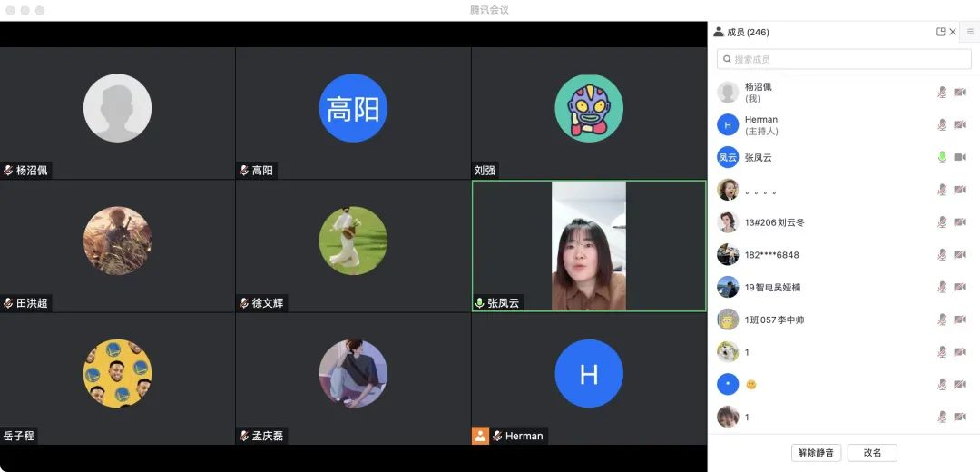Open the hamburger menu in members panel
Screen dimensions: 980x472
970,32
